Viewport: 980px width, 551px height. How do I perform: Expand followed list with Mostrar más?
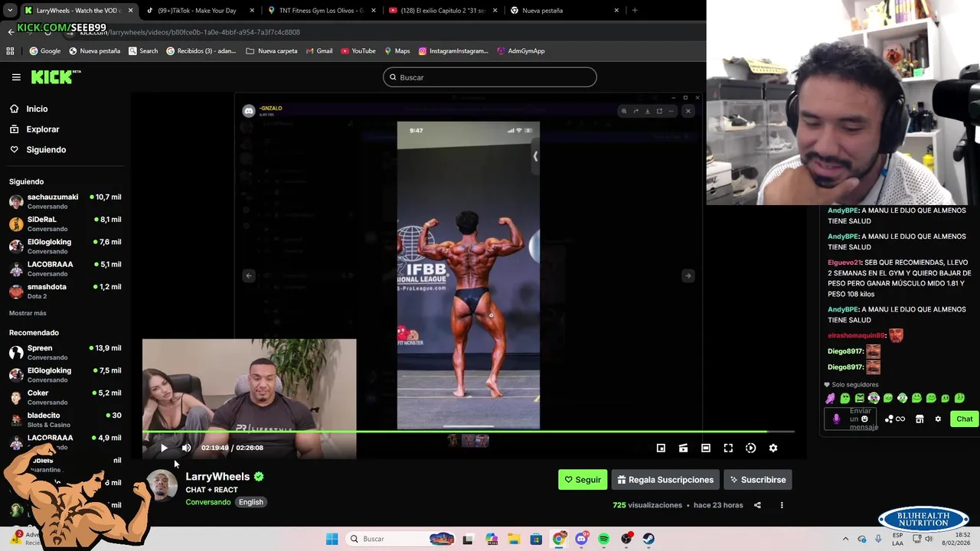[28, 313]
